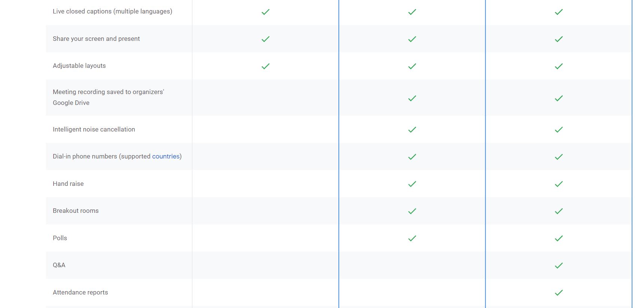Click the 'Attendance reports' feature label
The image size is (644, 308).
(x=80, y=292)
